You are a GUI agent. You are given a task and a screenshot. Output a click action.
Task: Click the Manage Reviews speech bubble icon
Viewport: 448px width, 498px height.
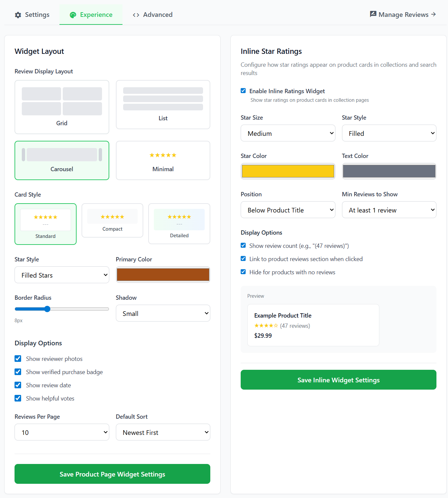[x=373, y=14]
